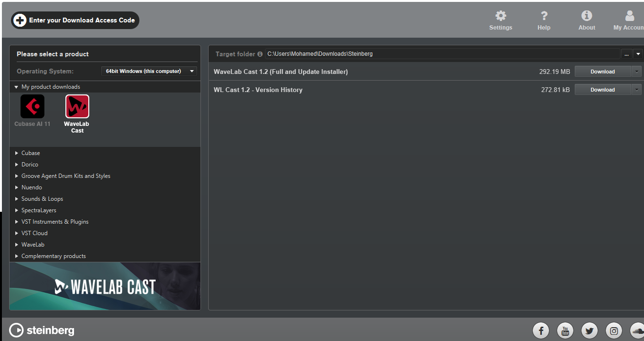This screenshot has width=644, height=341.
Task: Collapse the My product downloads section
Action: coord(17,87)
